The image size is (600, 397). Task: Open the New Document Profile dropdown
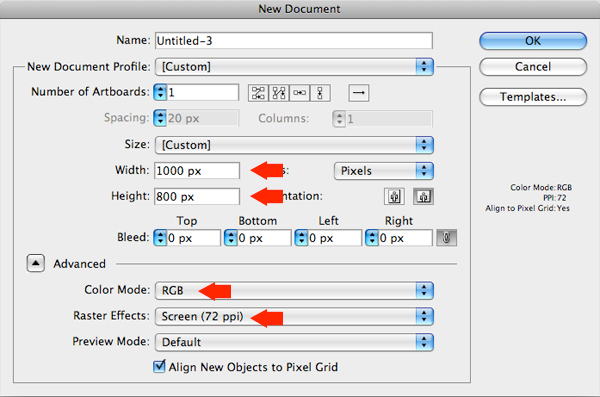click(294, 67)
